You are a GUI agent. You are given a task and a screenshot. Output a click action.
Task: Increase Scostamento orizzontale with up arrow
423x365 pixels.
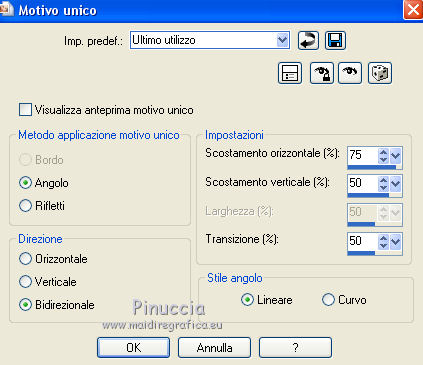(383, 152)
